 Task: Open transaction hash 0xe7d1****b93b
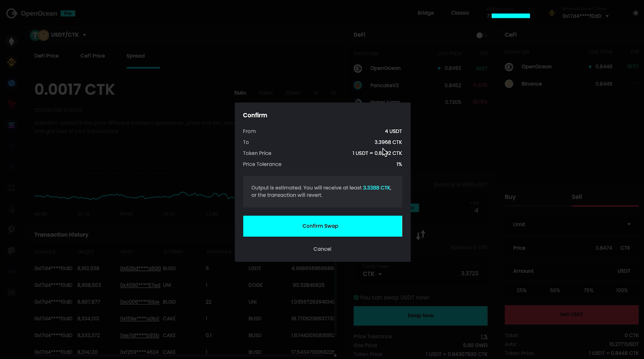pos(140,336)
